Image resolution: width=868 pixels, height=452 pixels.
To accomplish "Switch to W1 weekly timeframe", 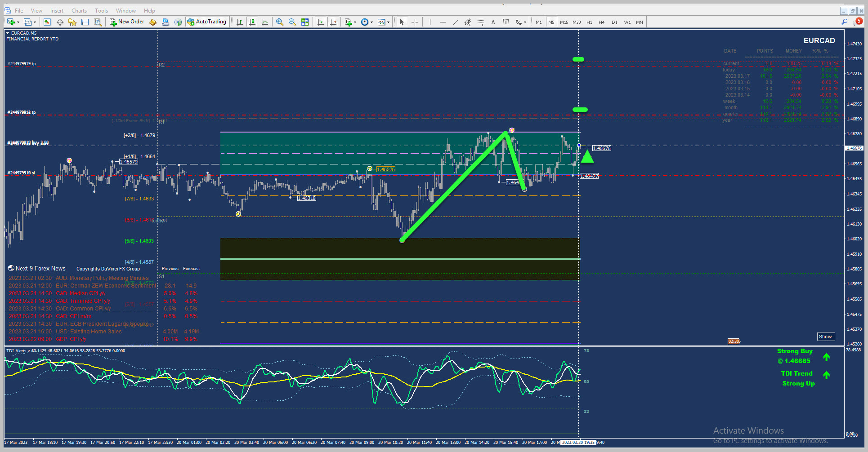I will pyautogui.click(x=627, y=22).
